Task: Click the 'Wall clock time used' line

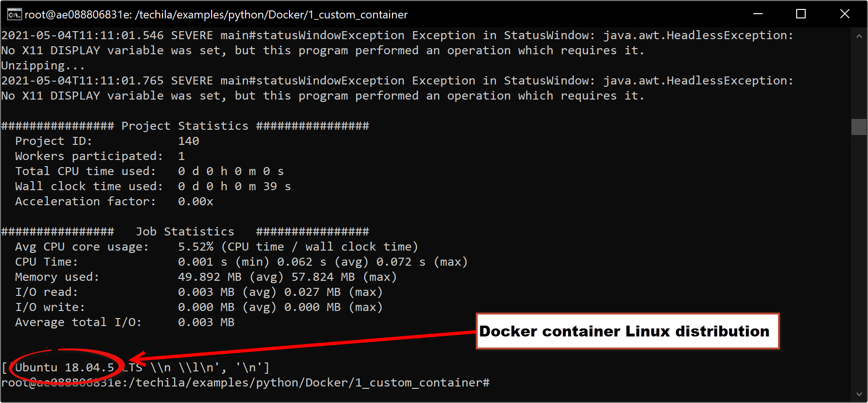Action: [x=153, y=186]
